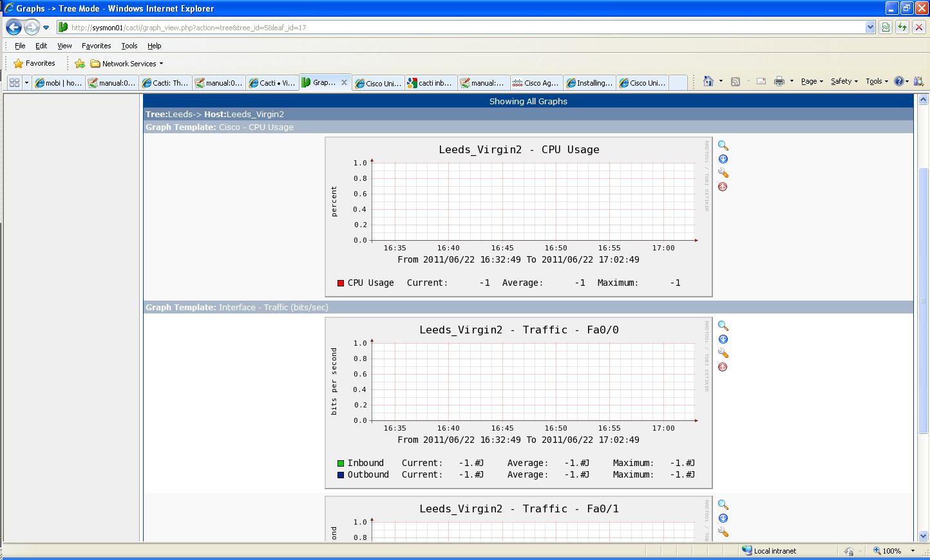Expand the Print button dropdown arrow
Image resolution: width=930 pixels, height=560 pixels.
pyautogui.click(x=792, y=81)
